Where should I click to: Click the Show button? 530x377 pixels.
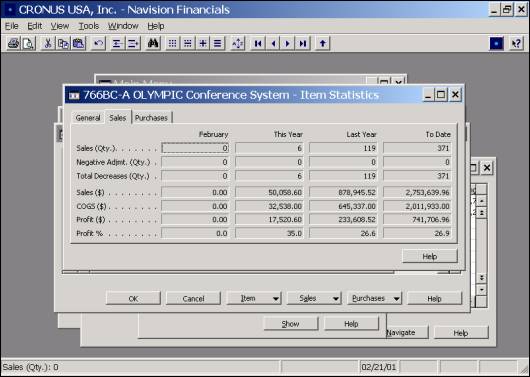tap(291, 324)
